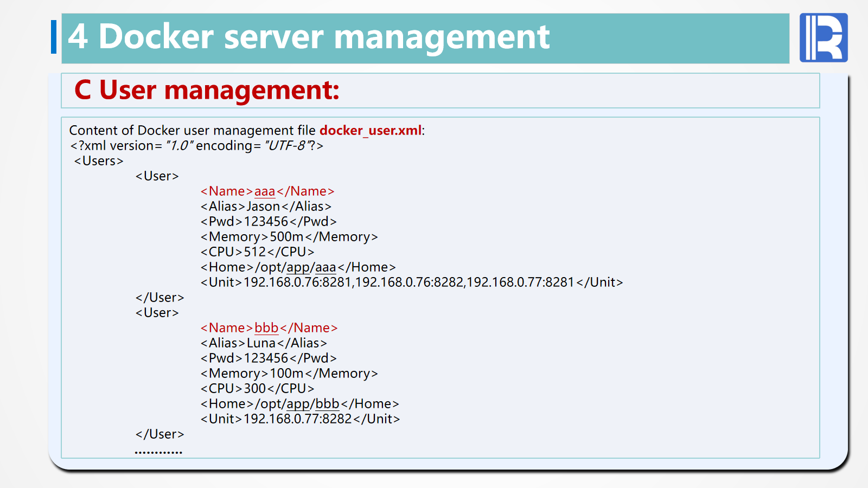Select the CPU 300 entry
868x488 pixels.
(257, 389)
